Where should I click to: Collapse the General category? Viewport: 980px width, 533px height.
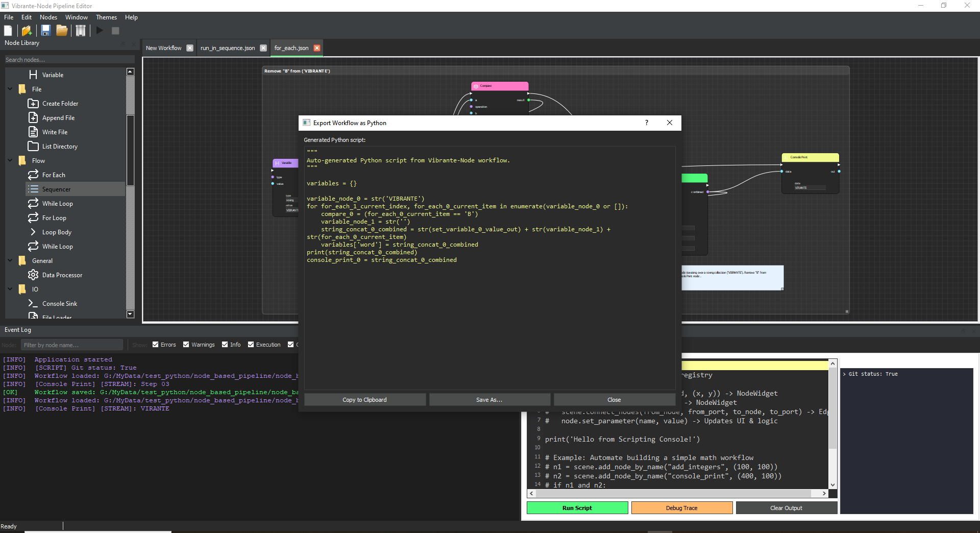click(10, 260)
